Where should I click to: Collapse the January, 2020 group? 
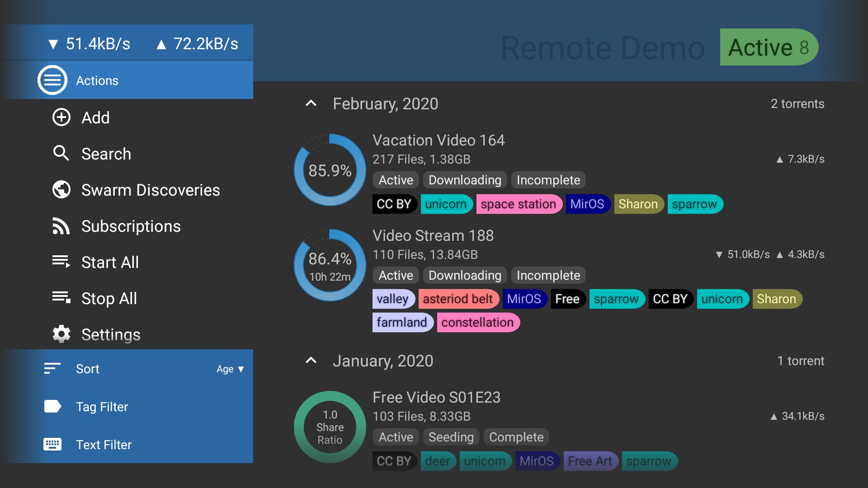click(311, 361)
